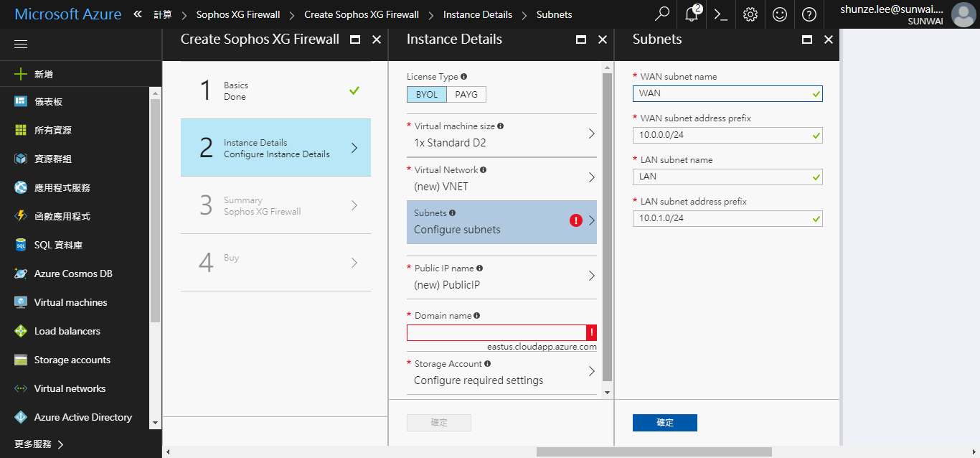Open step 1 Basics Done

click(x=275, y=90)
